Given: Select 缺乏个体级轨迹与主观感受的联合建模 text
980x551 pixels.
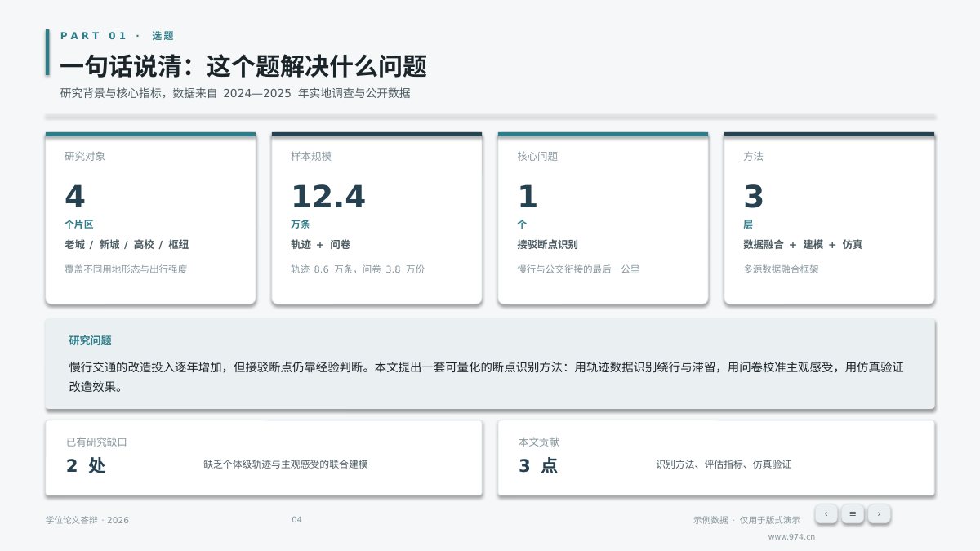Looking at the screenshot, I should pyautogui.click(x=286, y=464).
